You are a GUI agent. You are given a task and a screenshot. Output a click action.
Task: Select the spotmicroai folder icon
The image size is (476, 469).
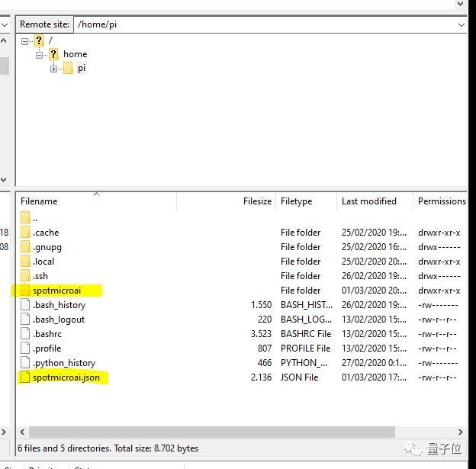point(25,291)
